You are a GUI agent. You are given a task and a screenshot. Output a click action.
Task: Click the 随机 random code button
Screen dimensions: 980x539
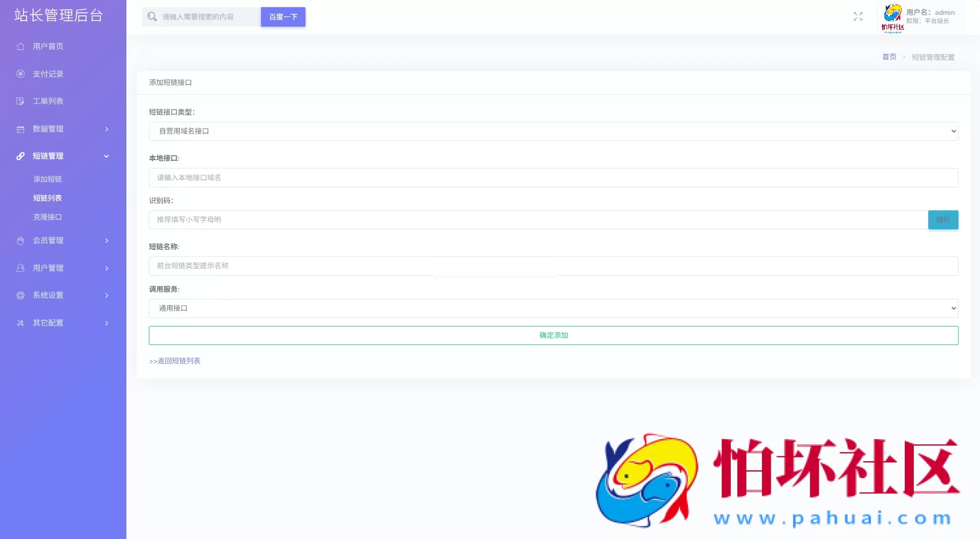943,220
